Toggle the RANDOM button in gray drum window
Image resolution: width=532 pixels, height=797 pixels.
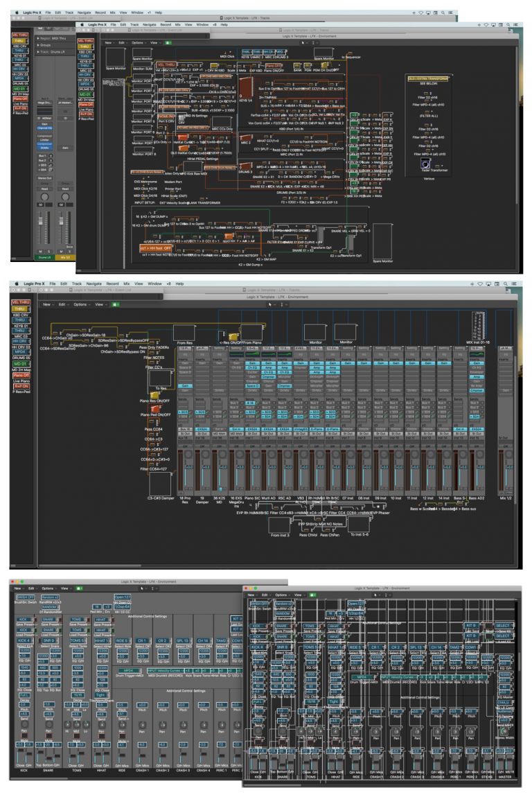(49, 607)
